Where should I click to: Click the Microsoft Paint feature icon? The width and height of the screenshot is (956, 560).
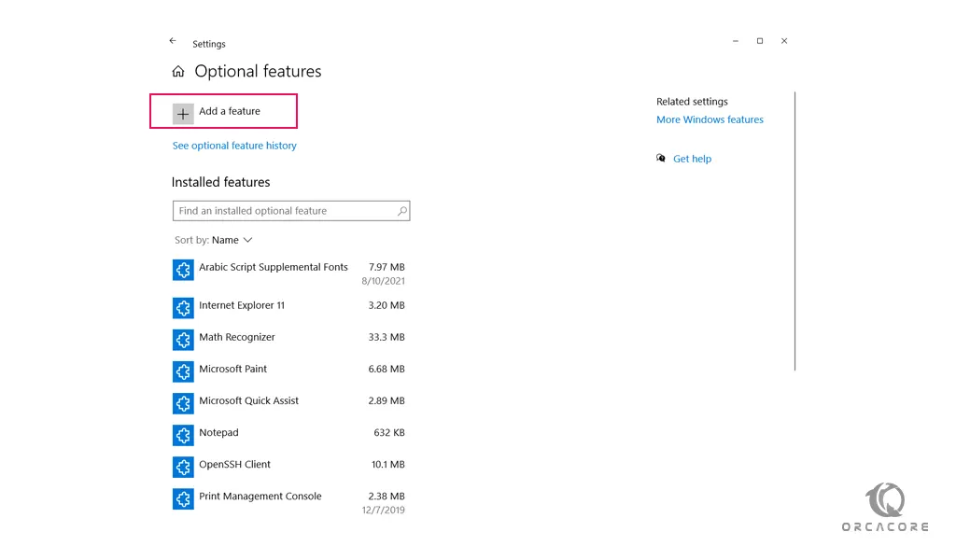pos(183,371)
